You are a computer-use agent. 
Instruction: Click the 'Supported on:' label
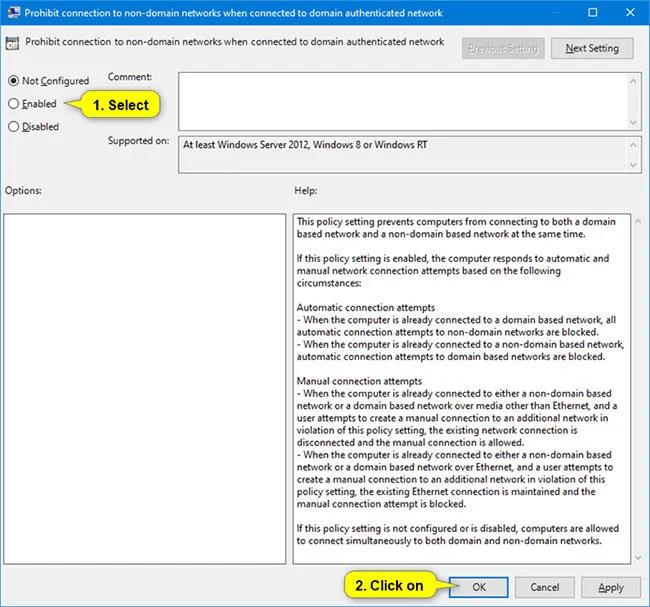pos(138,141)
